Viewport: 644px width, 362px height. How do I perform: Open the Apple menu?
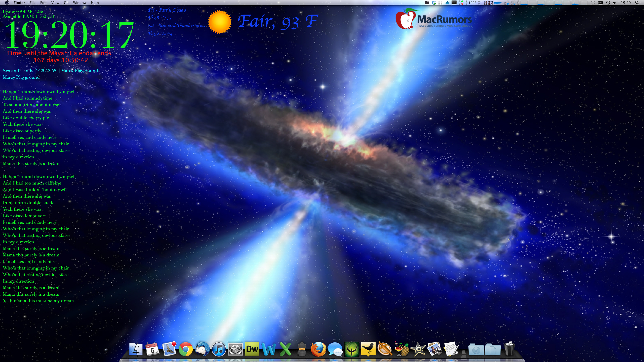point(7,3)
